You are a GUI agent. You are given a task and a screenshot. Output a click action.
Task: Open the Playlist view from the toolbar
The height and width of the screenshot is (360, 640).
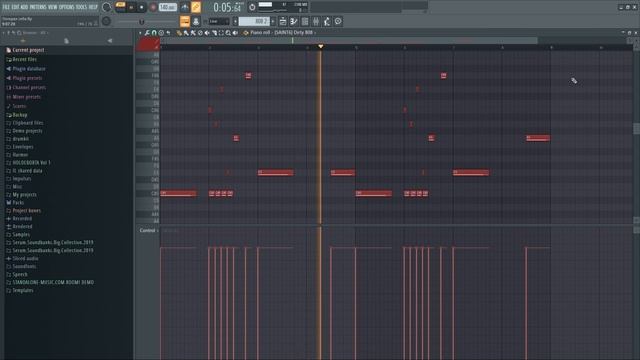click(x=283, y=21)
